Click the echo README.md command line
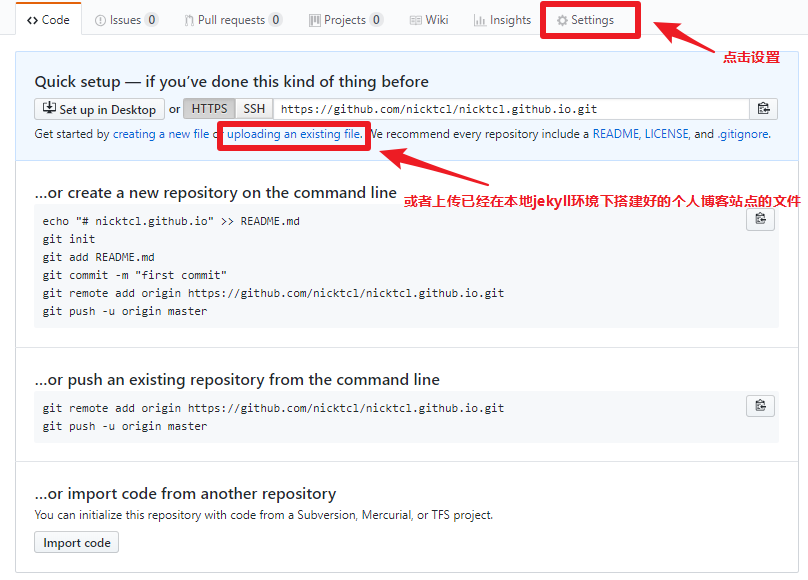808x580 pixels. (x=171, y=221)
